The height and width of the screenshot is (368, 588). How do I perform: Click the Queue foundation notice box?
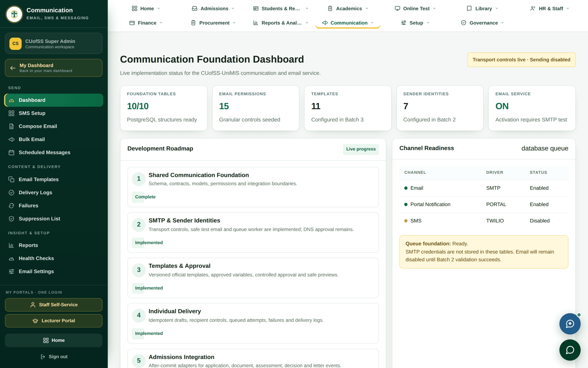pos(484,252)
